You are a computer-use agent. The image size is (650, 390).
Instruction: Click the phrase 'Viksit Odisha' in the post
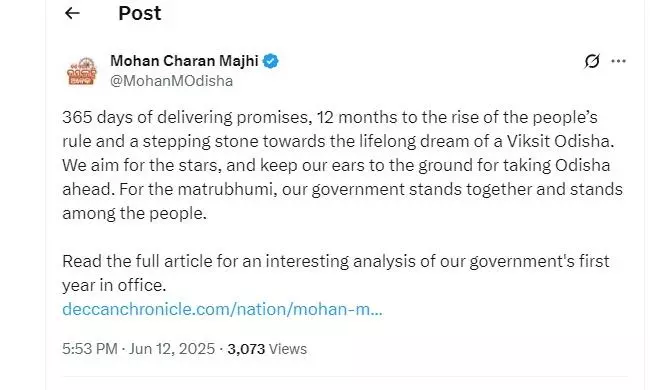(558, 141)
